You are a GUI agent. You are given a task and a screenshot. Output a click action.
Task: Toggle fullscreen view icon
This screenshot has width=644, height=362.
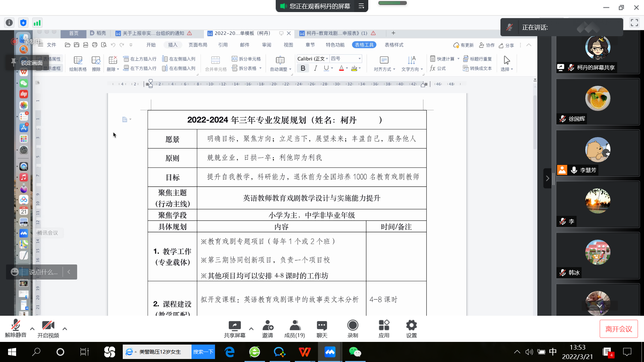[x=634, y=23]
